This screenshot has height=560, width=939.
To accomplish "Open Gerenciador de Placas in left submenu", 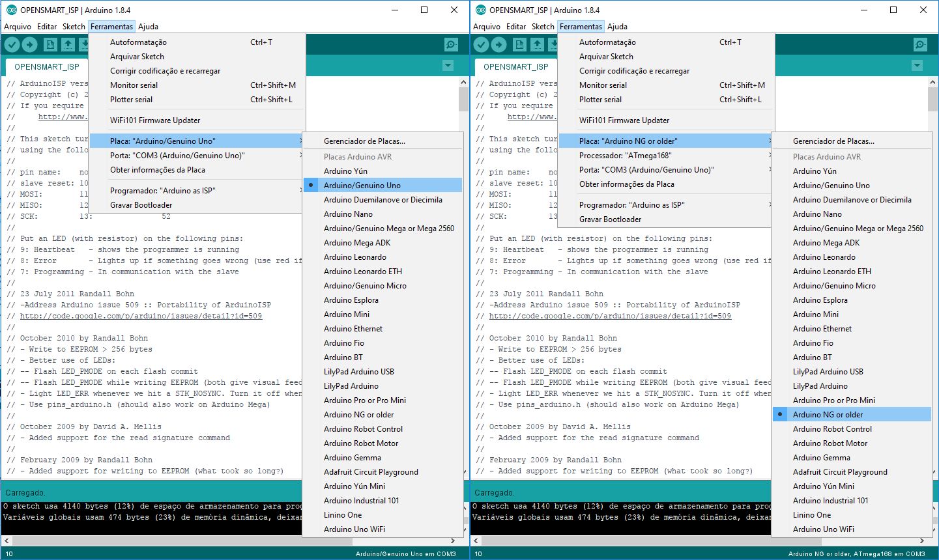I will click(x=383, y=141).
